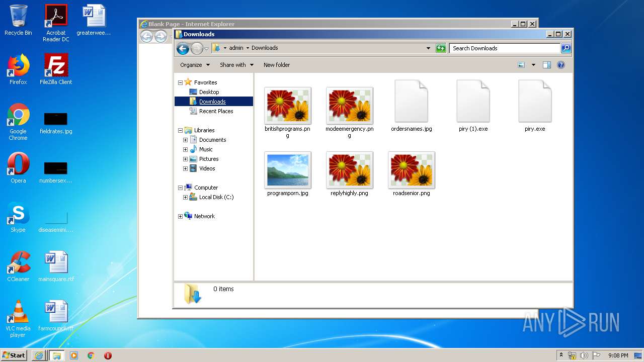Collapse the Computer node
The height and width of the screenshot is (362, 644).
(180, 188)
